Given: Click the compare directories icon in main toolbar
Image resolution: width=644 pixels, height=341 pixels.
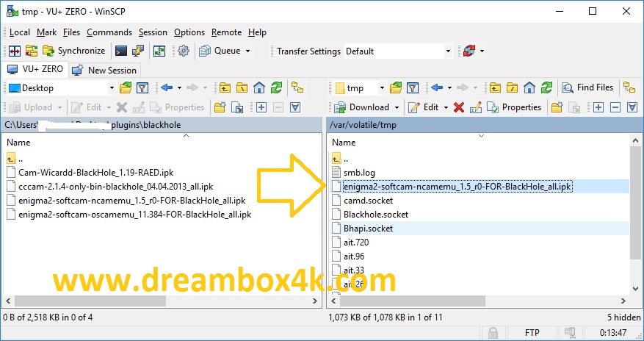Looking at the screenshot, I should coord(15,51).
